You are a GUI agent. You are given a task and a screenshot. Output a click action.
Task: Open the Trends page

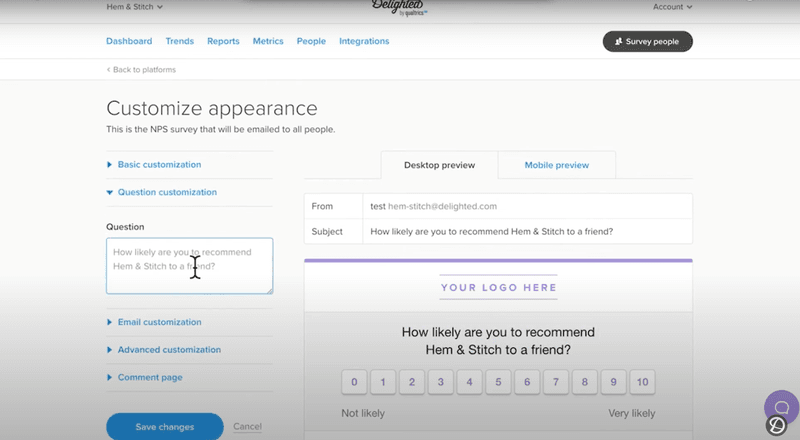pyautogui.click(x=180, y=41)
